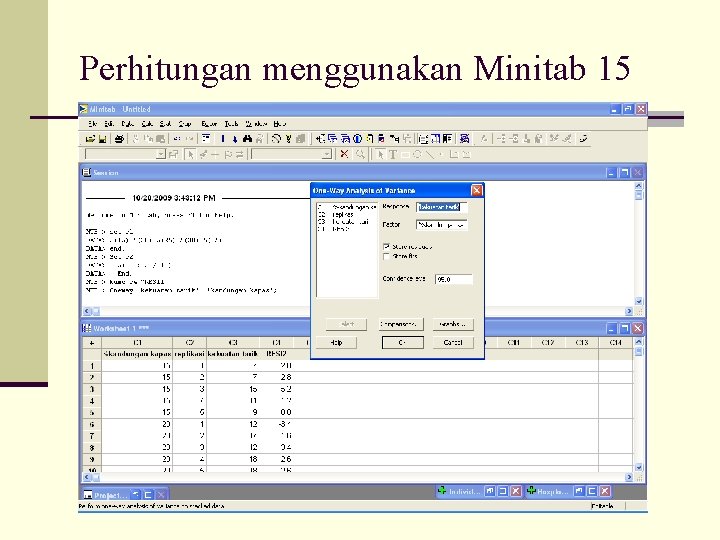Click the Factor input field
Image resolution: width=720 pixels, height=540 pixels.
[x=442, y=225]
